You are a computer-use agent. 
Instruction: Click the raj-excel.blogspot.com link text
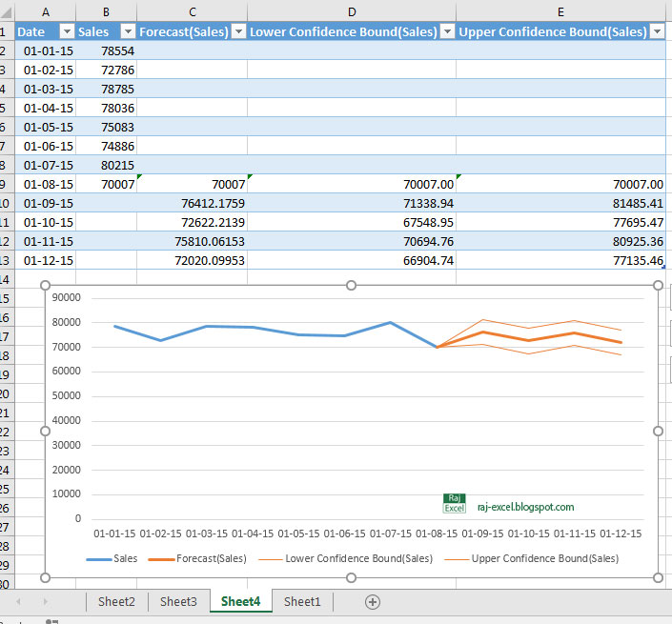pos(525,507)
